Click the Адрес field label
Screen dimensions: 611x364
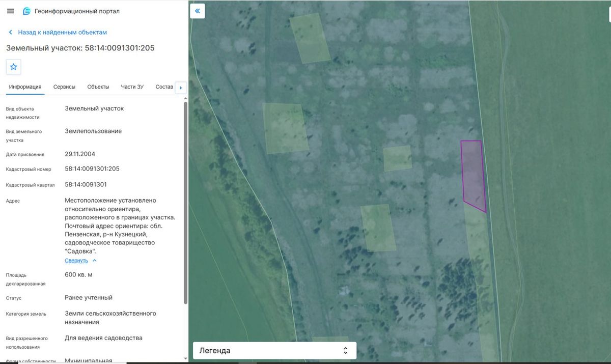13,201
